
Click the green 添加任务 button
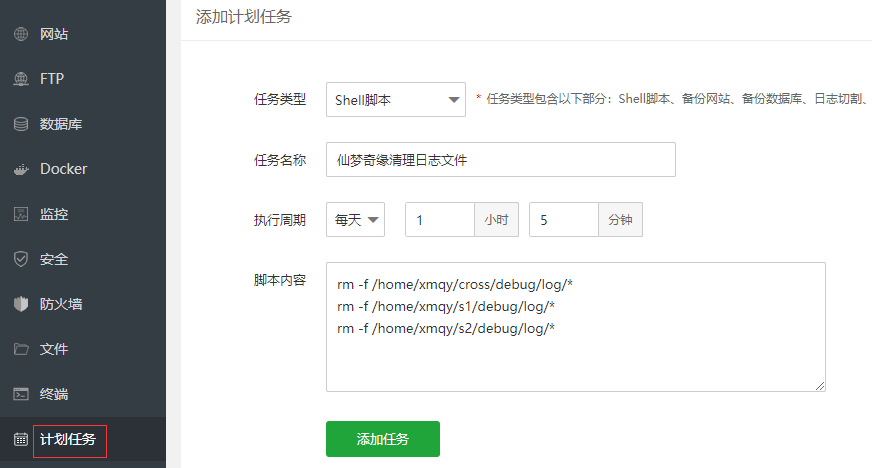382,439
